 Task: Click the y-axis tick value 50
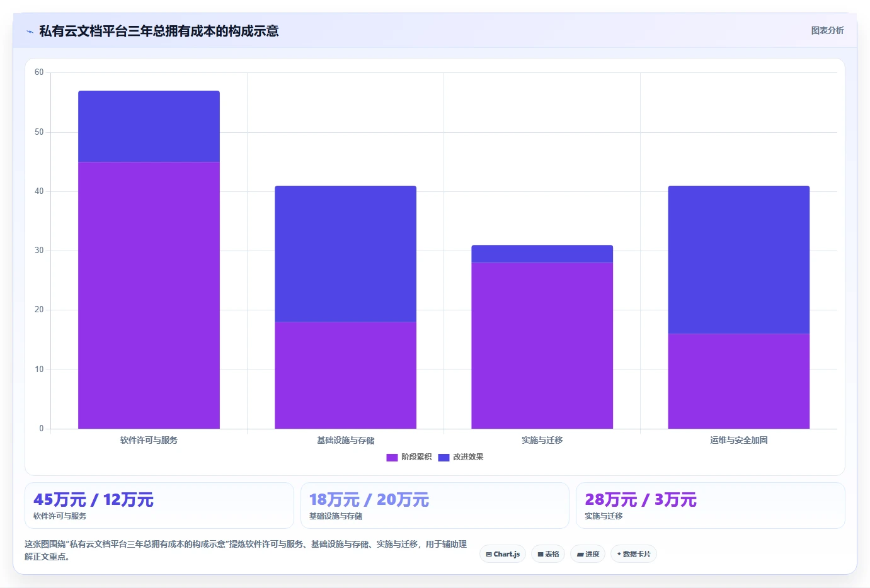click(x=39, y=132)
